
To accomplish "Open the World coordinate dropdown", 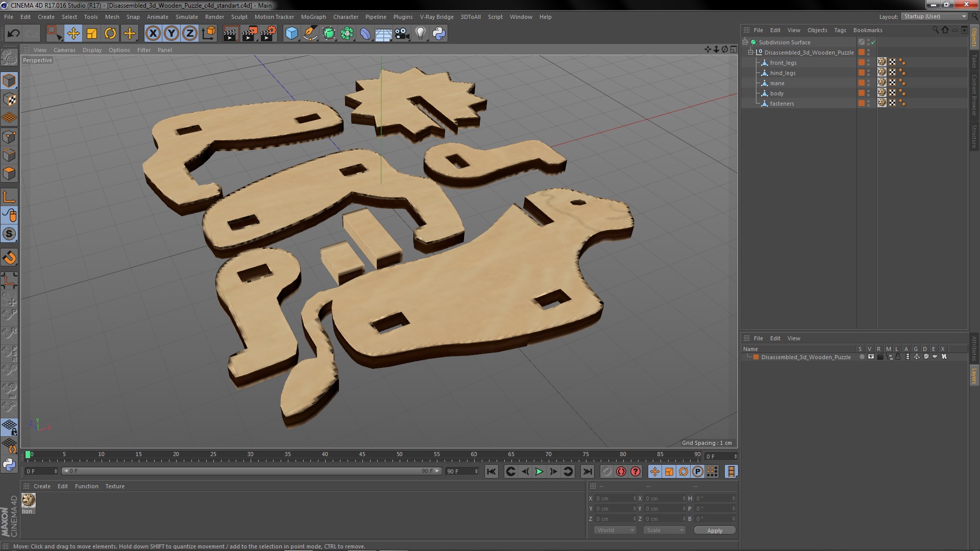I will [x=615, y=531].
